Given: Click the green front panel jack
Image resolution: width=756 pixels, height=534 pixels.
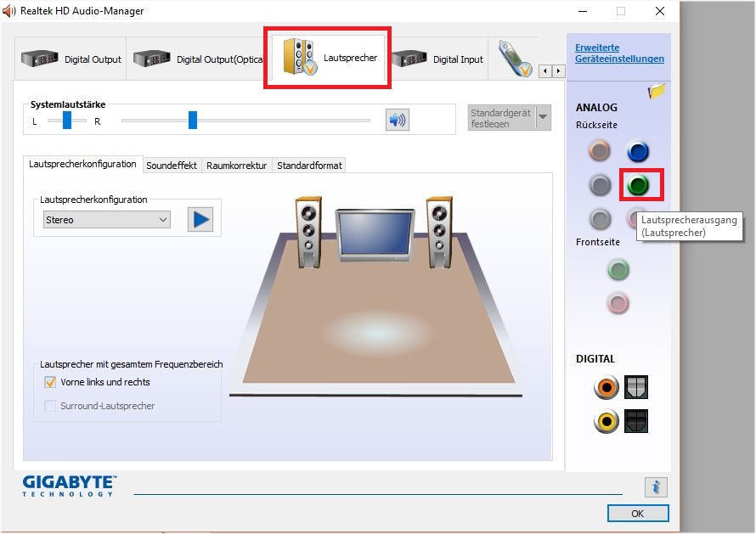Looking at the screenshot, I should click(618, 269).
